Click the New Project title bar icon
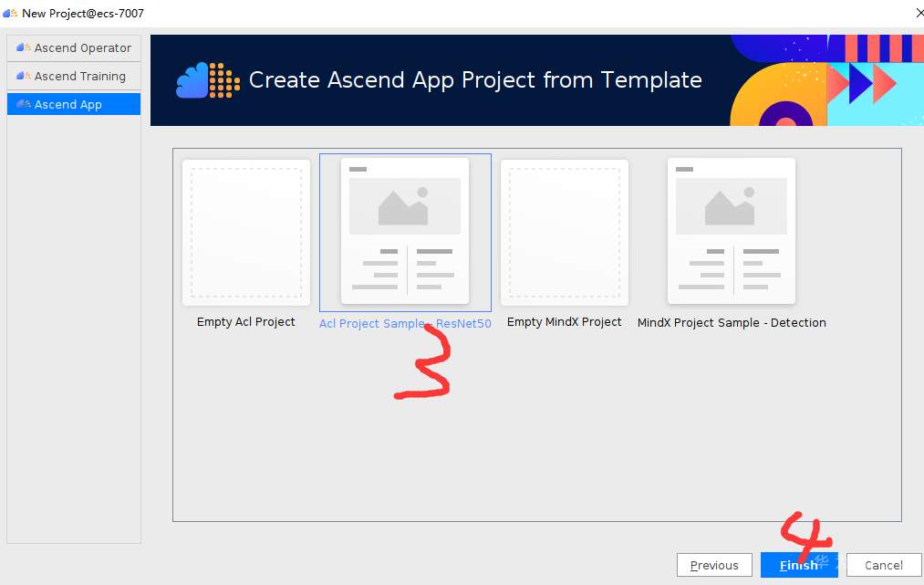Screen dimensions: 924x585 [x=10, y=13]
